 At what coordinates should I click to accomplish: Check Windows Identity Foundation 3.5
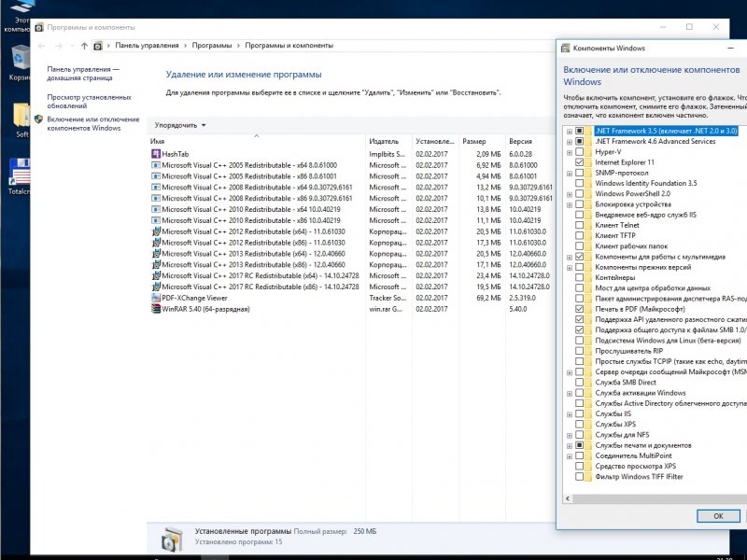point(579,183)
